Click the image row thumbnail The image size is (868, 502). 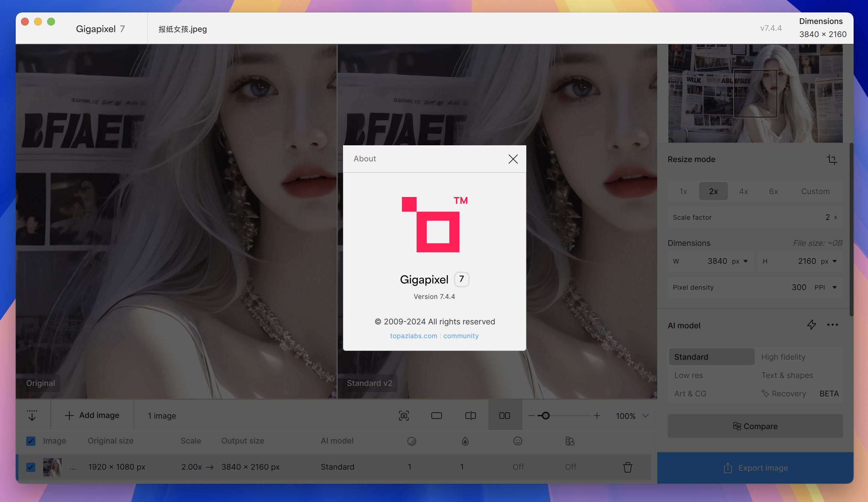point(52,467)
